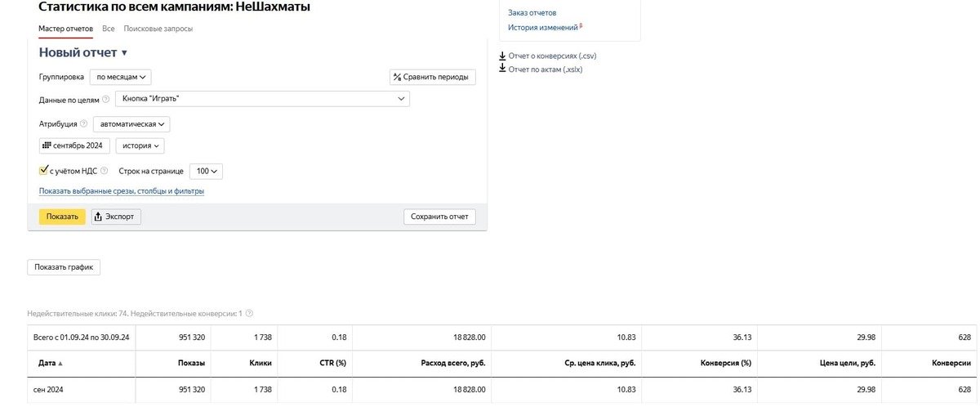This screenshot has height=407, width=980.
Task: Open the «Заказ отчетов» link
Action: (532, 13)
